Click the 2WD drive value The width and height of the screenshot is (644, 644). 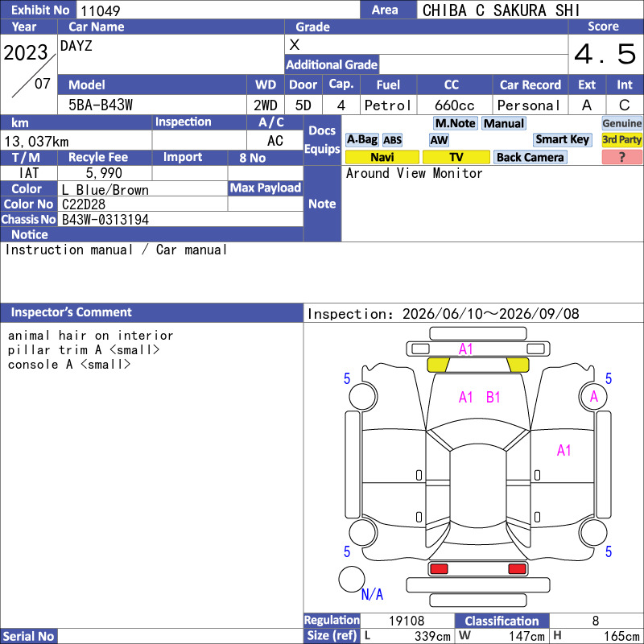[x=266, y=105]
